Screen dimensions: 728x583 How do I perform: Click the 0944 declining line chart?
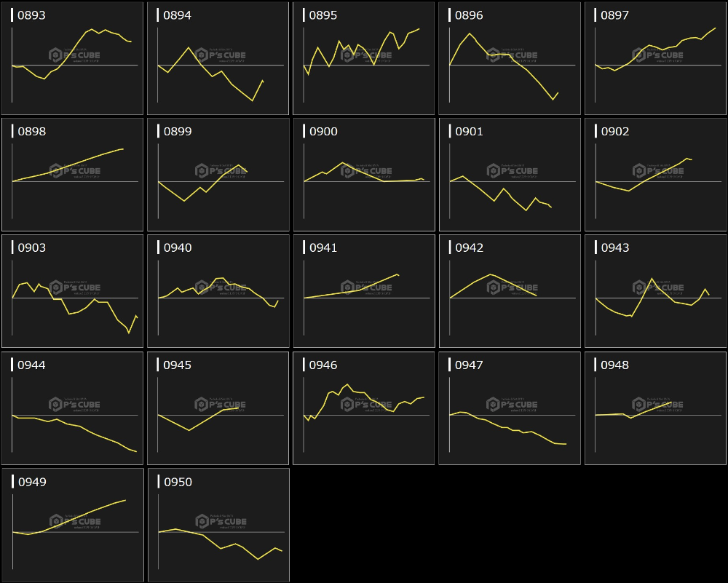pos(72,408)
